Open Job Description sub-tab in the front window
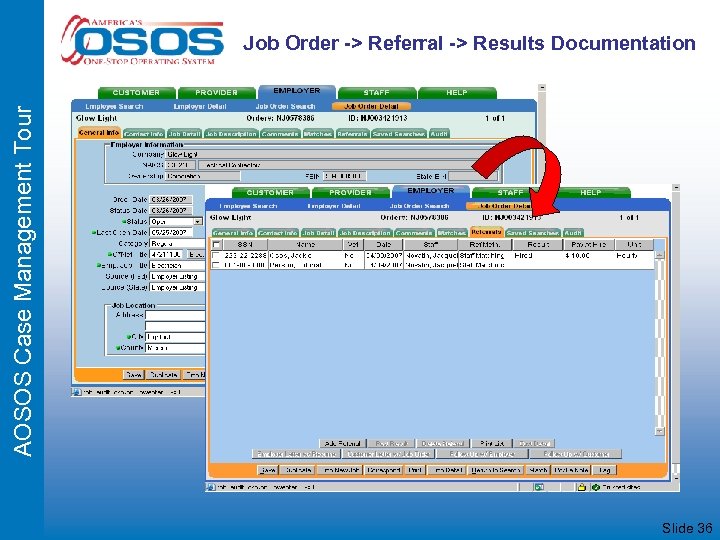 (365, 233)
